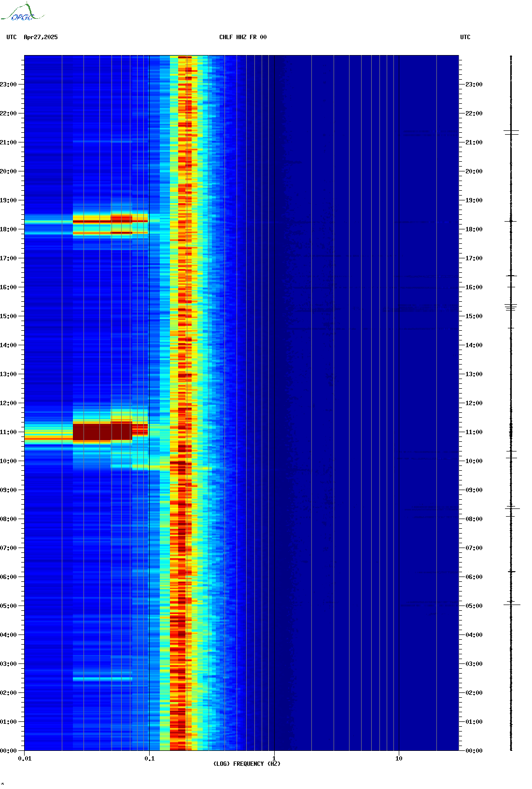Click 23:00 on the left time axis
This screenshot has width=532, height=789.
coord(8,85)
